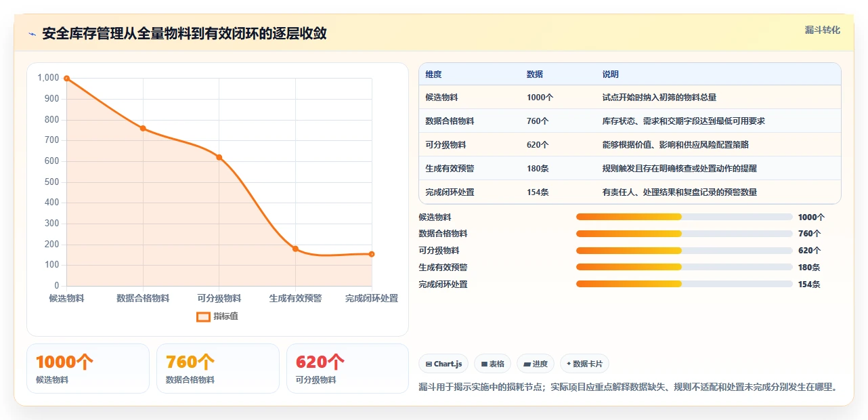Click the 1000个 table data cell
This screenshot has height=420, width=868.
click(x=540, y=98)
